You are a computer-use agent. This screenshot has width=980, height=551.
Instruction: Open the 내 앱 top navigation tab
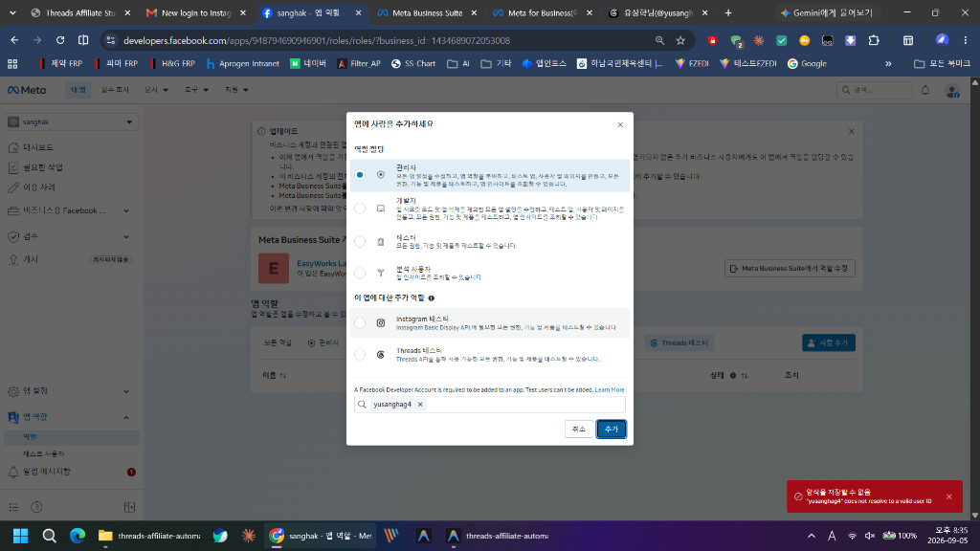pos(78,90)
